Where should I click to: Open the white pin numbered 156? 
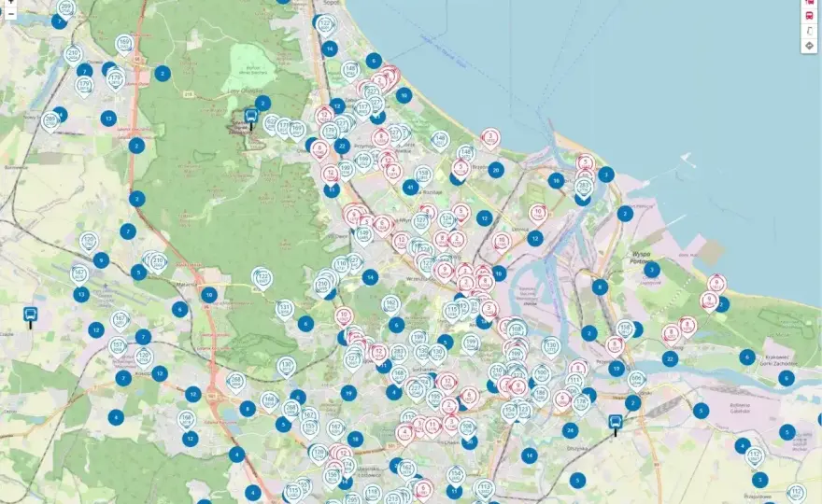332,478
